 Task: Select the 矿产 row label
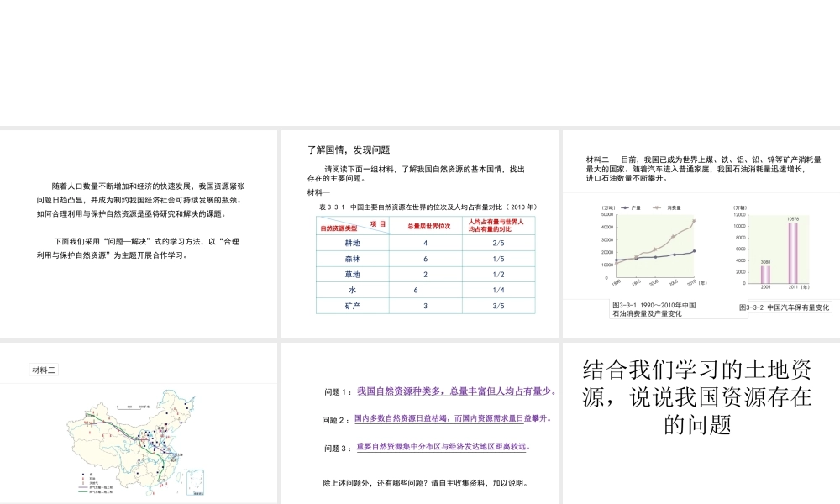click(353, 306)
